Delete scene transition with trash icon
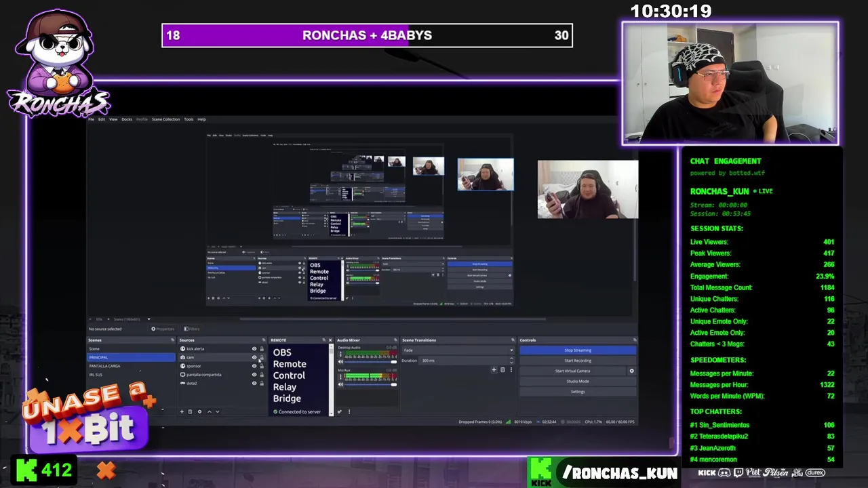 (502, 370)
